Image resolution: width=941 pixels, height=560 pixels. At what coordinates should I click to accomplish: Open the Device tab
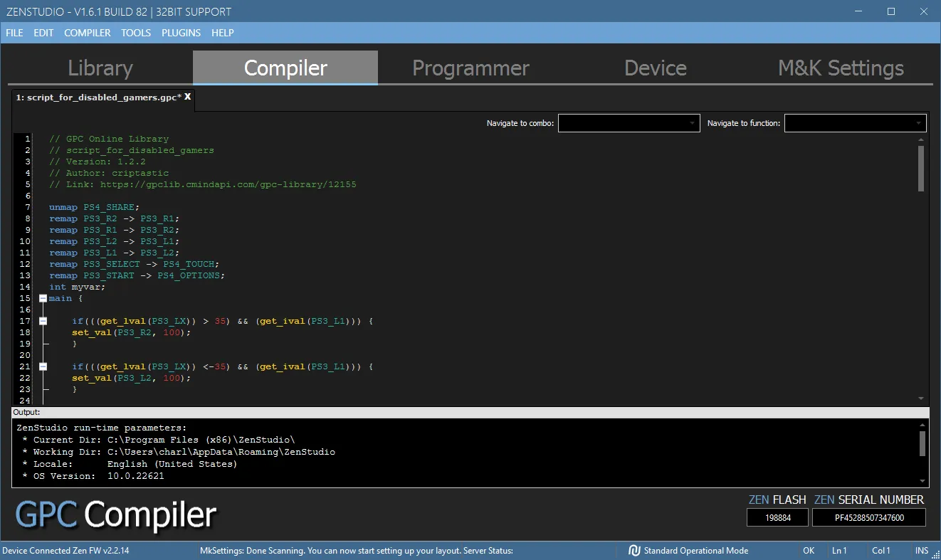pos(656,68)
